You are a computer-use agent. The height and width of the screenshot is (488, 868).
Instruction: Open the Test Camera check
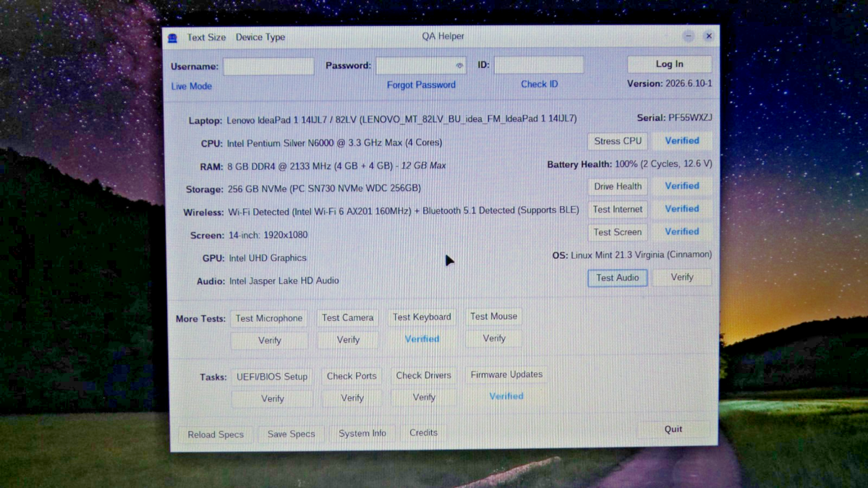(348, 317)
